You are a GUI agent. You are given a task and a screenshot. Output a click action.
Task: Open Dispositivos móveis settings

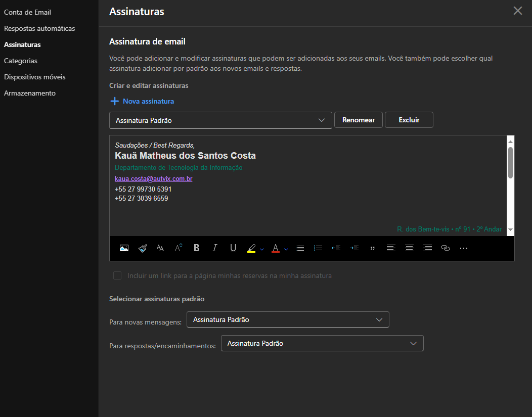[34, 77]
